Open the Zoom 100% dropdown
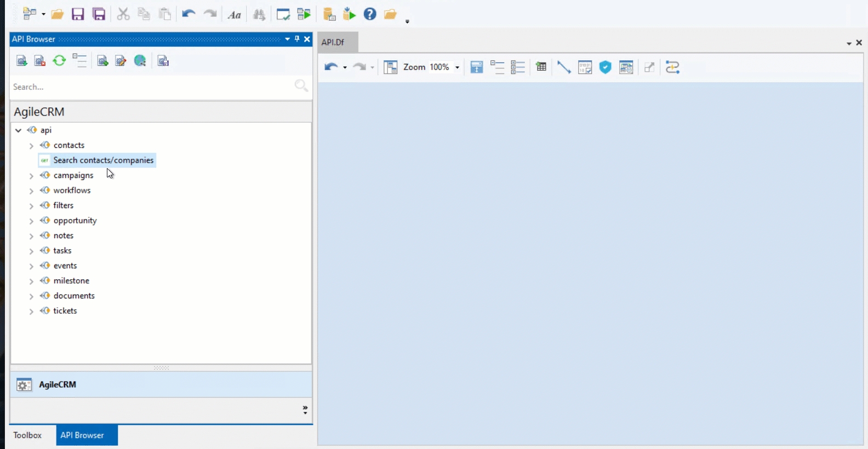Screen dimensions: 868x449 click(457, 67)
